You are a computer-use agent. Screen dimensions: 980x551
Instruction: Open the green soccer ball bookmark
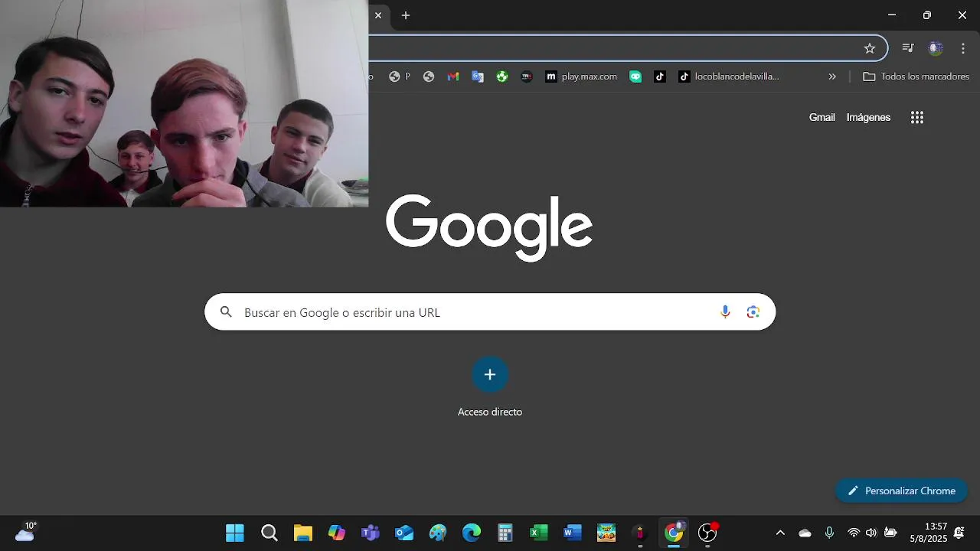coord(502,77)
